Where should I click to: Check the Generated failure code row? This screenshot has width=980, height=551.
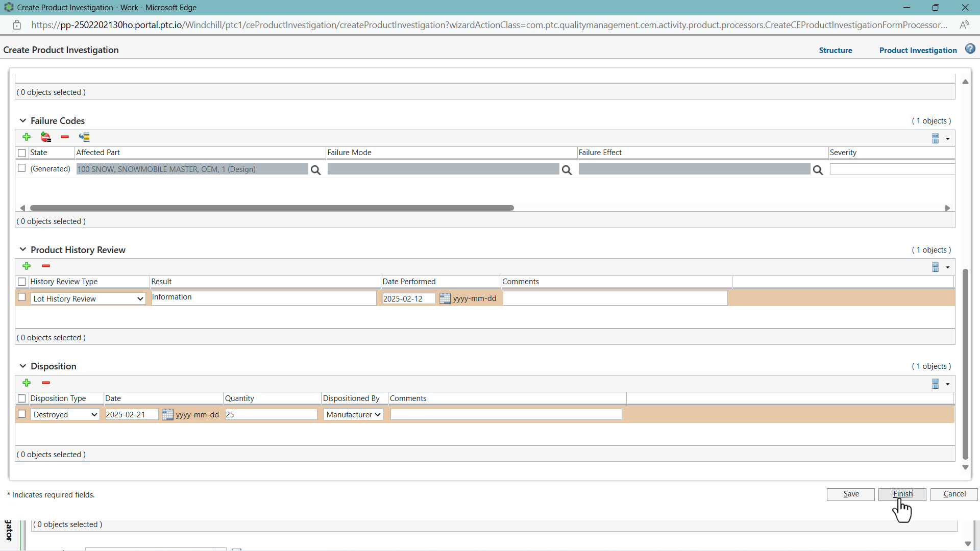pyautogui.click(x=21, y=168)
